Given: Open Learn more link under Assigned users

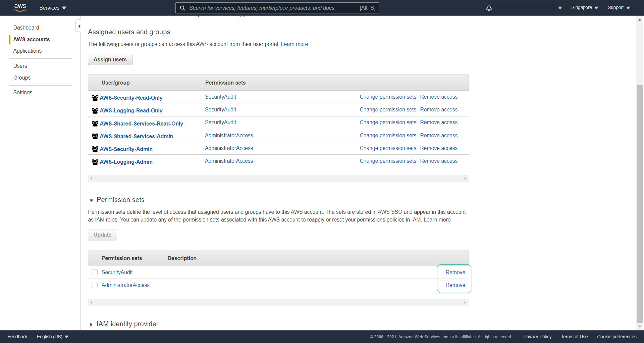Looking at the screenshot, I should tap(294, 44).
